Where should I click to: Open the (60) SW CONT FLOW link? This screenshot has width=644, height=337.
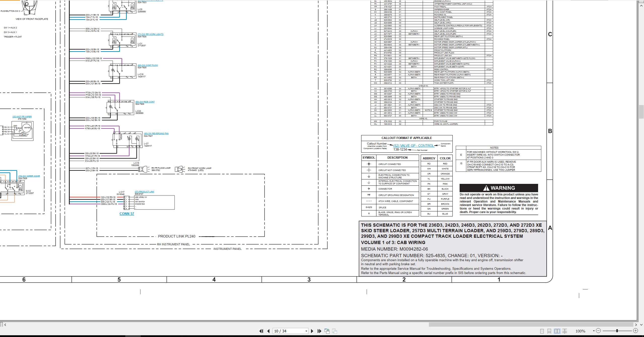pos(148,65)
